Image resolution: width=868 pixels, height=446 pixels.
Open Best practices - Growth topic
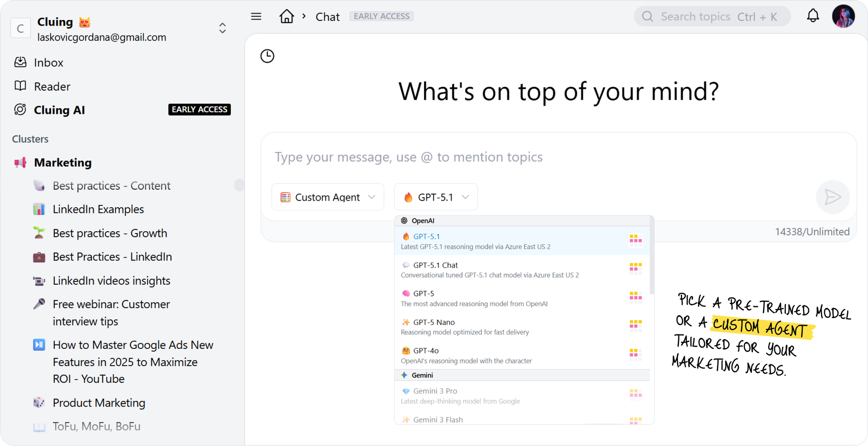click(x=110, y=233)
